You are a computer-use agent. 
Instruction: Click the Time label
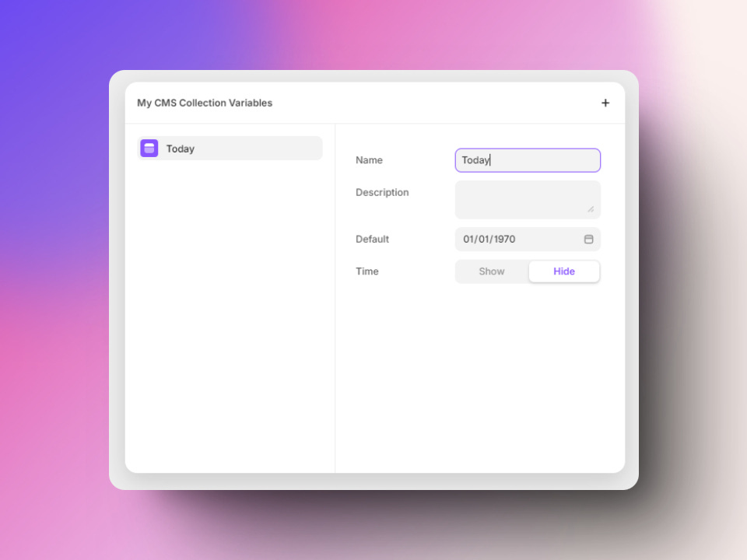(366, 271)
